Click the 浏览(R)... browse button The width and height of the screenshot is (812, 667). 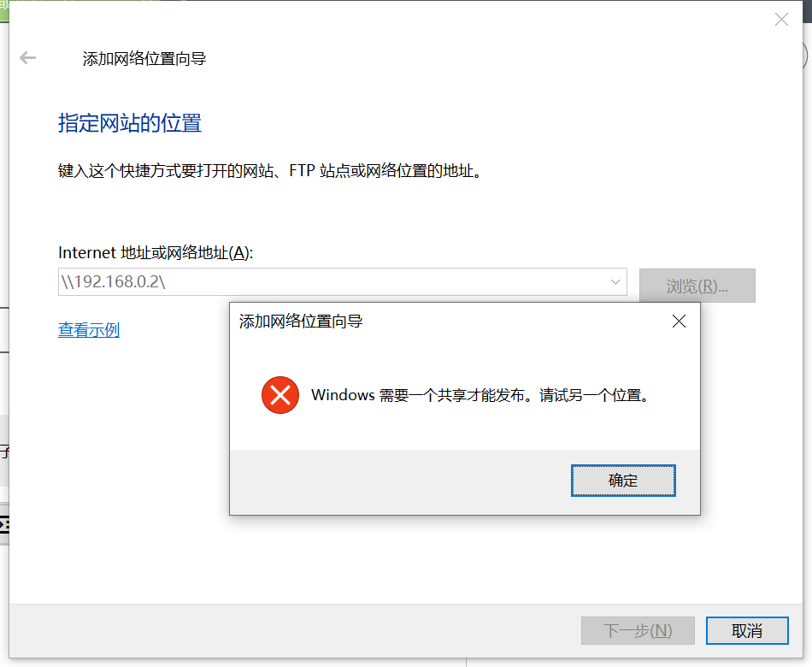[697, 286]
